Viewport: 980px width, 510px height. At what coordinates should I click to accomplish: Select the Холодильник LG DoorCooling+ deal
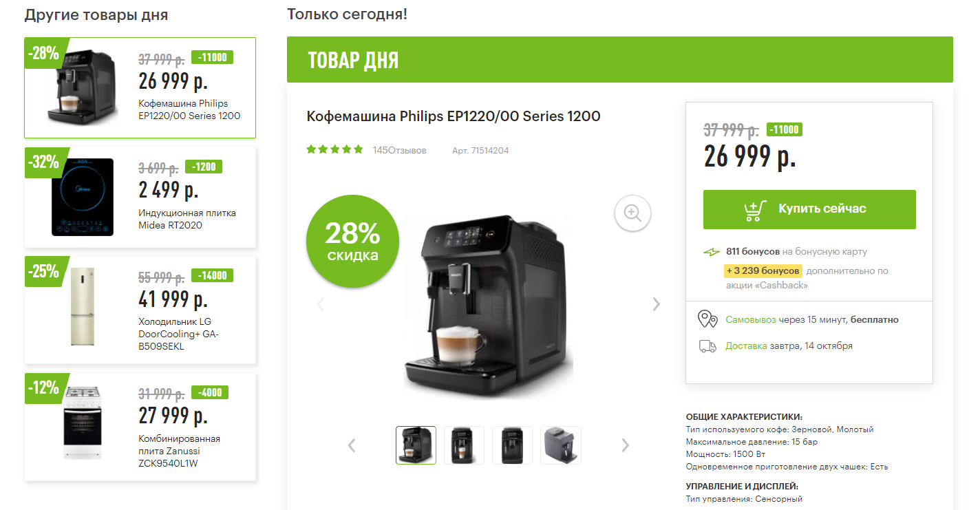[140, 310]
